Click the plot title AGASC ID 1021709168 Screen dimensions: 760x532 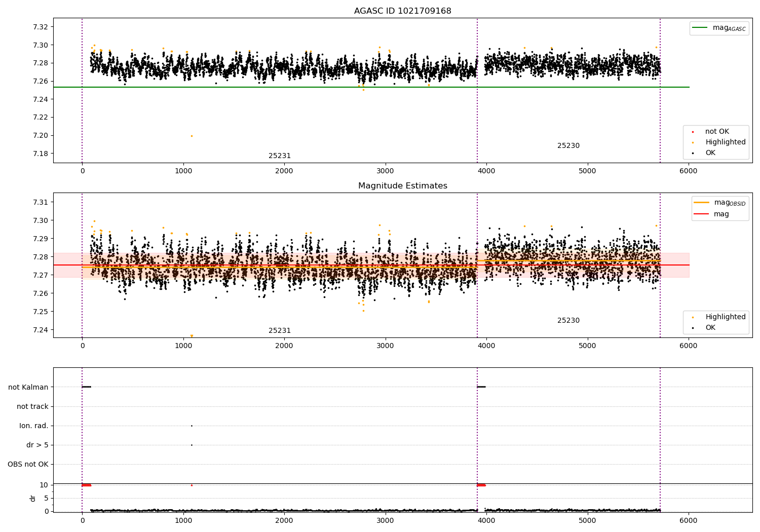tap(402, 11)
